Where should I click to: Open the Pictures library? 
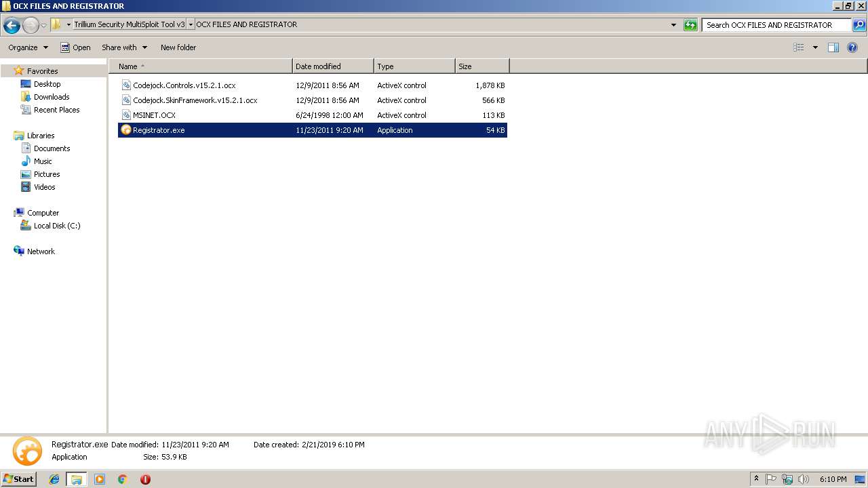point(47,174)
